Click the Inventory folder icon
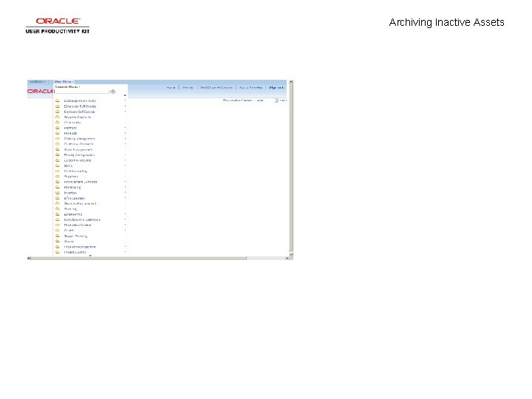Image resolution: width=532 pixels, height=399 pixels. (x=58, y=193)
